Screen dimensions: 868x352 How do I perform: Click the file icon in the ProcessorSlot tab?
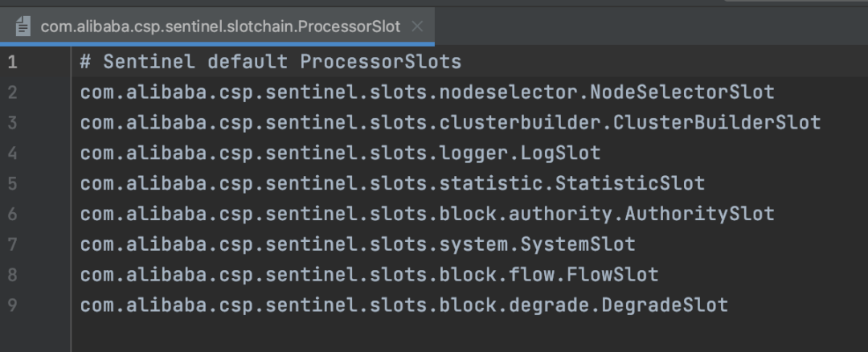coord(23,27)
